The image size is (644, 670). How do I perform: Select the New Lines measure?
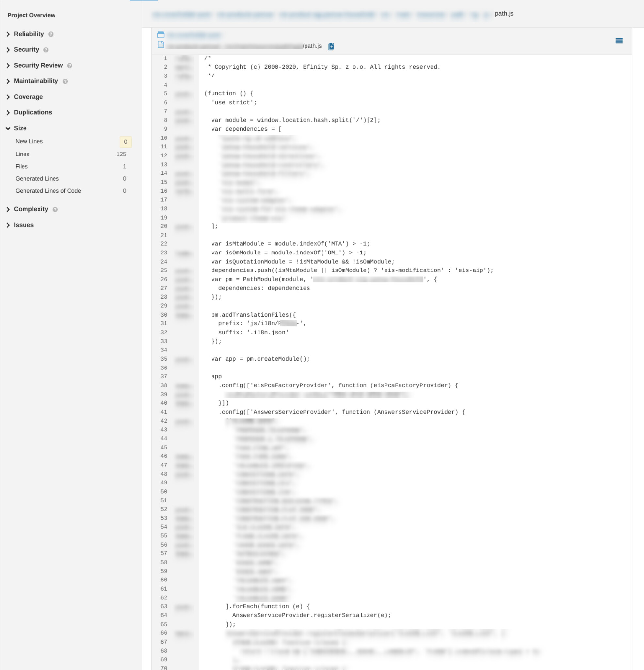pos(29,141)
